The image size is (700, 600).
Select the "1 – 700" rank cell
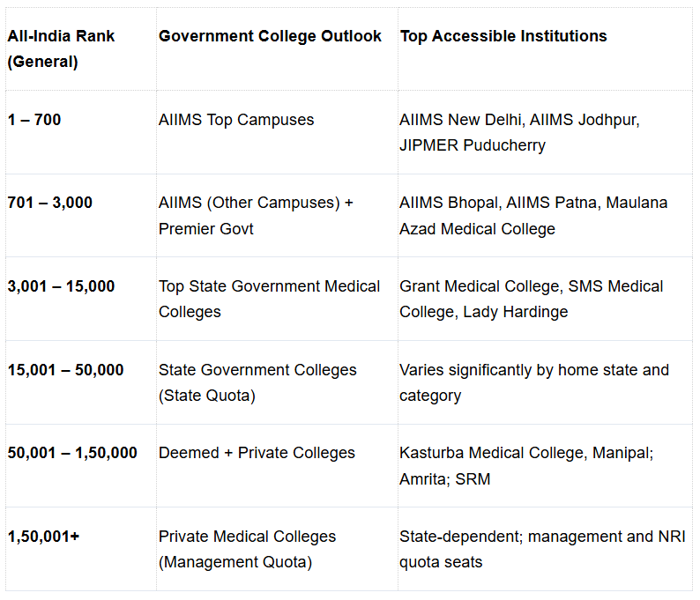point(34,120)
